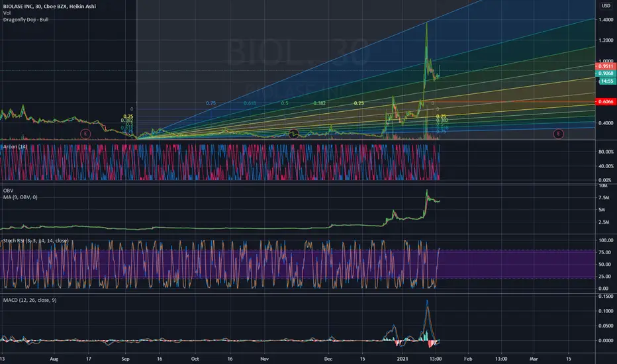
Task: Select the MACD (12, 26, close, 9) label
Action: tap(30, 300)
